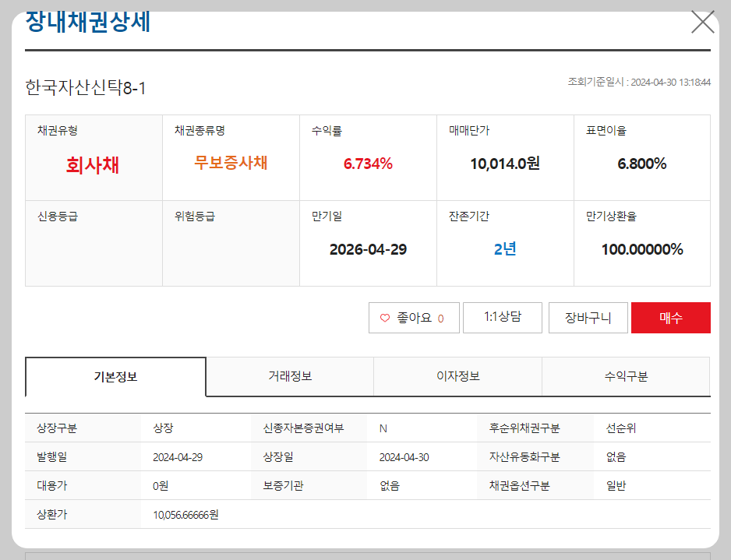Click the 채권유형 label
Screen dimensions: 731x560
click(58, 130)
